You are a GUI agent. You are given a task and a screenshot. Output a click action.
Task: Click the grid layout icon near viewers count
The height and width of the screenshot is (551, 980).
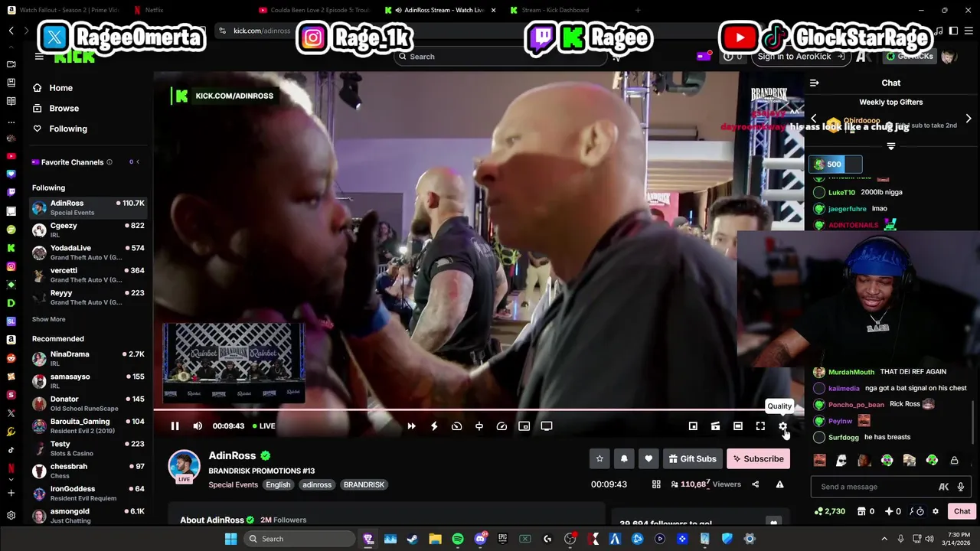[x=656, y=484]
